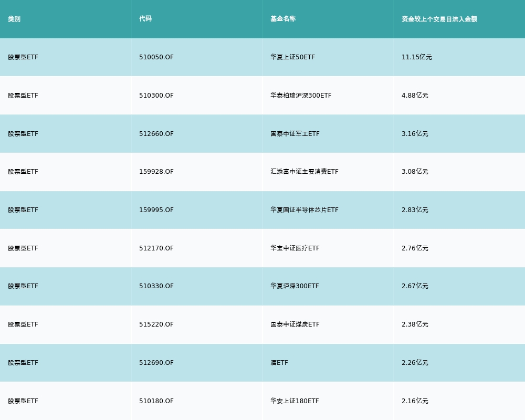Select fund code 159995.OF
This screenshot has height=420, width=525.
(156, 210)
